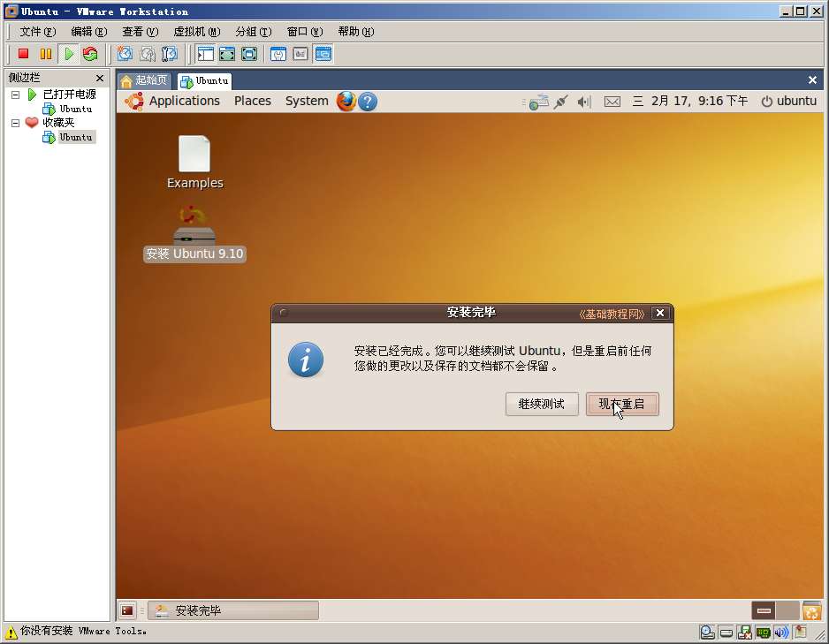
Task: Click the Ubuntu logo on Applications menu
Action: click(134, 101)
